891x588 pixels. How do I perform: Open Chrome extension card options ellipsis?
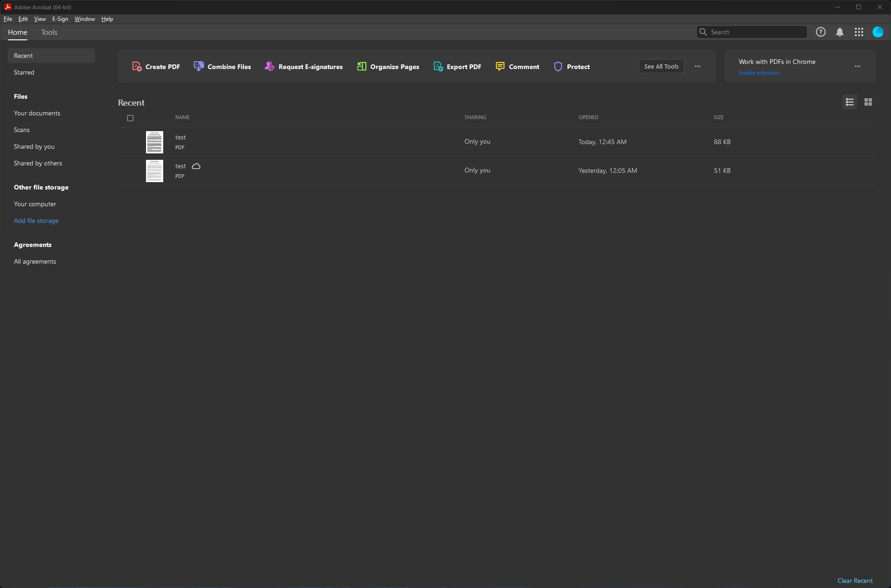click(858, 66)
